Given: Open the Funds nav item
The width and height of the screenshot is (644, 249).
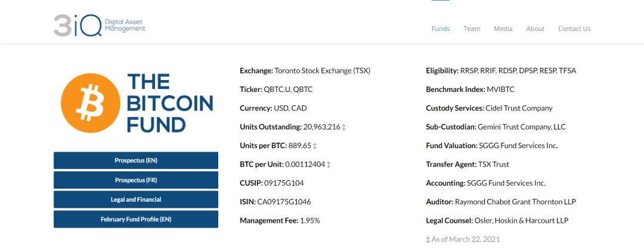Looking at the screenshot, I should tap(441, 29).
